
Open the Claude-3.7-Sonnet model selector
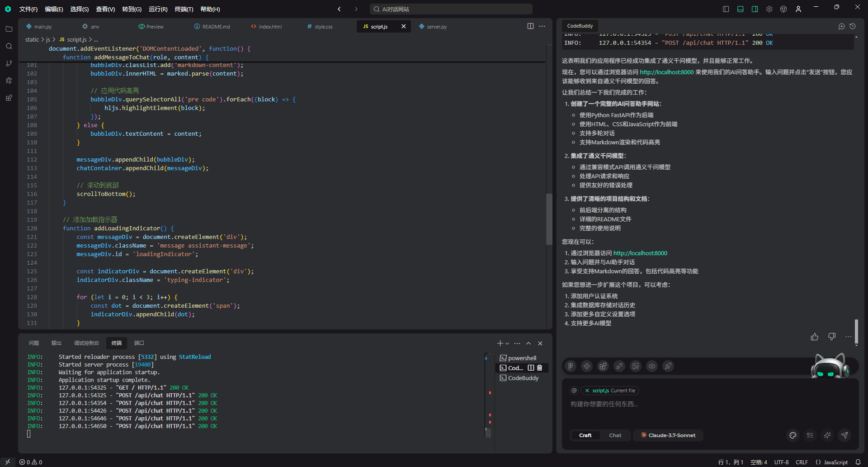668,435
